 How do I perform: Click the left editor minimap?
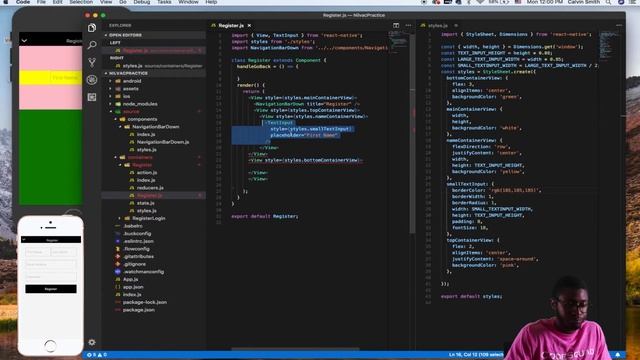398,42
